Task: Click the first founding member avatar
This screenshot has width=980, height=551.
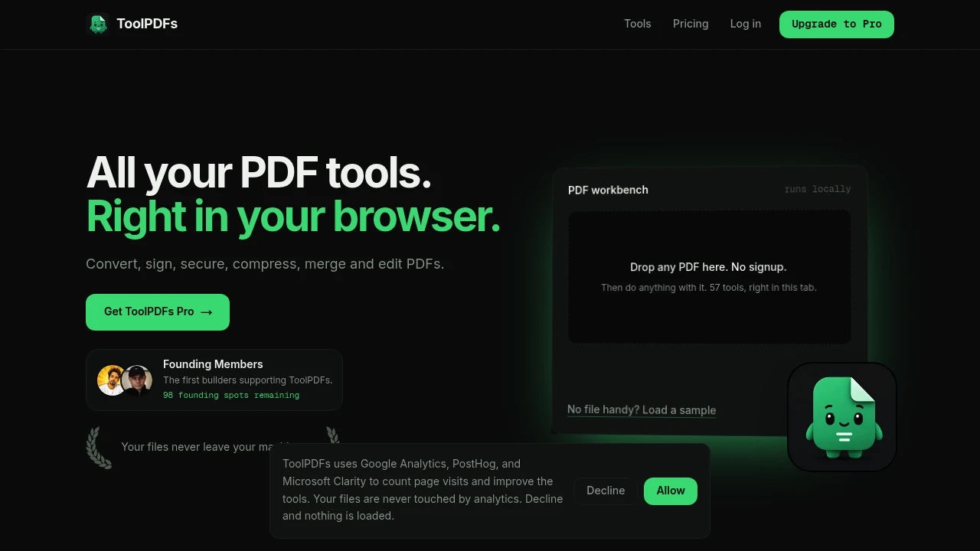Action: (x=111, y=380)
